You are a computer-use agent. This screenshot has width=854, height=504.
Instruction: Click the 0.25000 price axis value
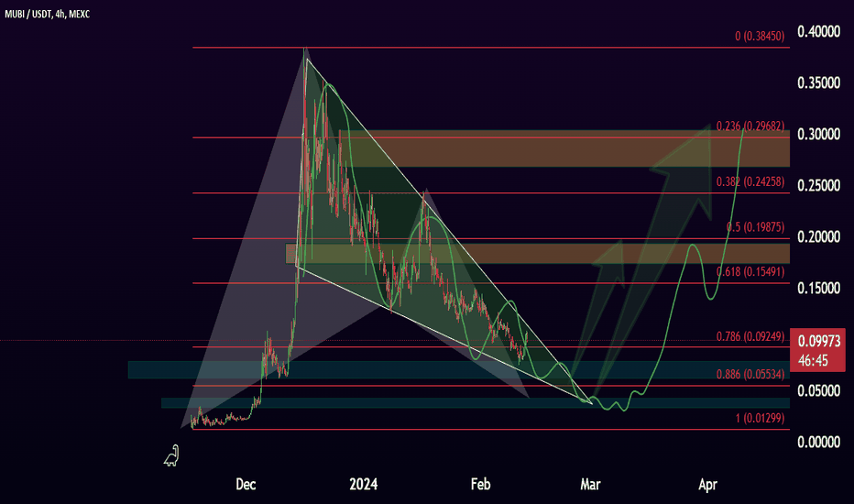tap(819, 185)
